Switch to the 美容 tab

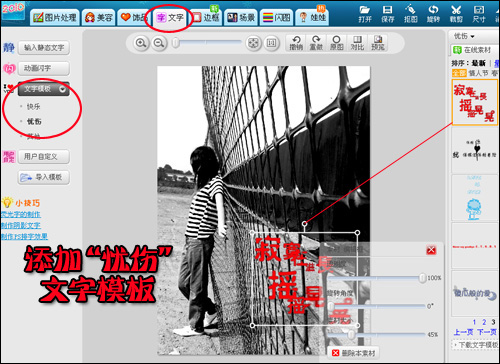99,17
